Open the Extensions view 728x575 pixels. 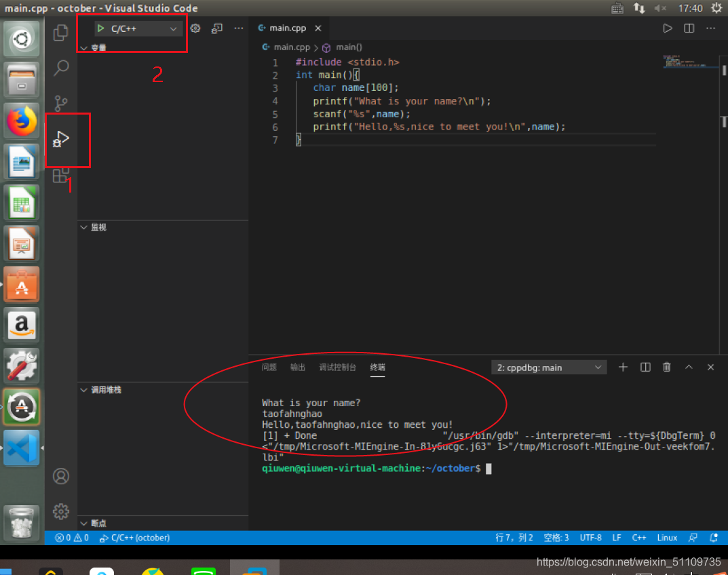tap(61, 175)
